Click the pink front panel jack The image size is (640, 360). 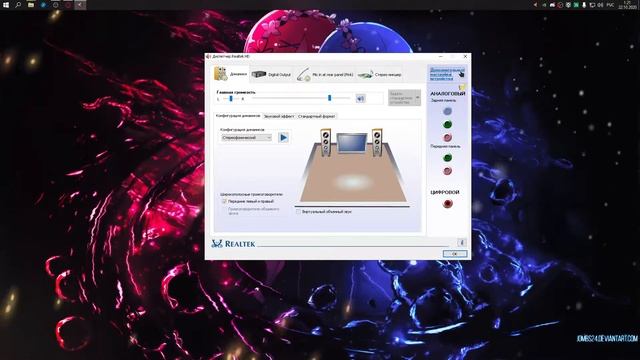point(447,171)
